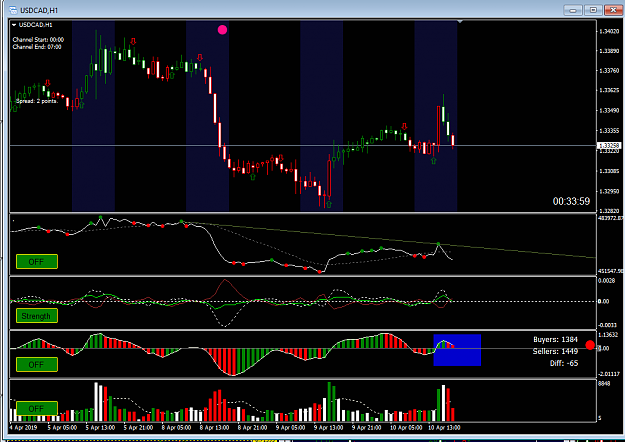The image size is (625, 442).
Task: Click the 1.33490 price scale label
Action: coord(609,110)
